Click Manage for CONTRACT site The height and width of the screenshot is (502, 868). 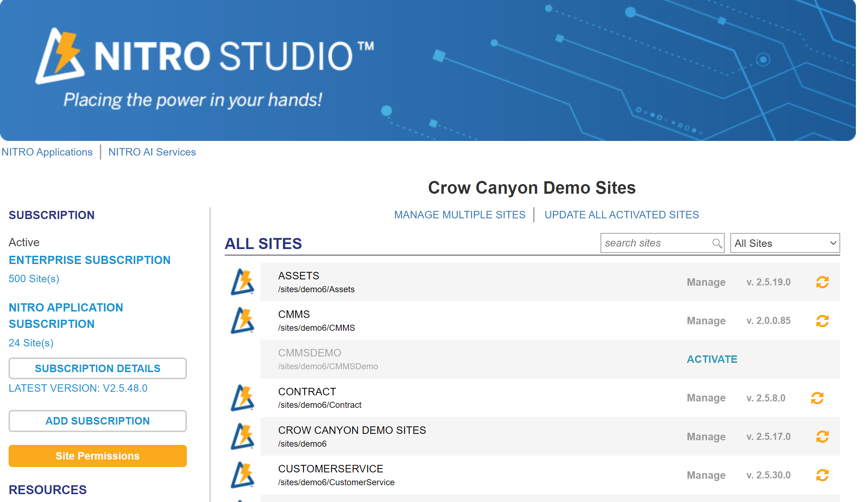[x=706, y=398]
